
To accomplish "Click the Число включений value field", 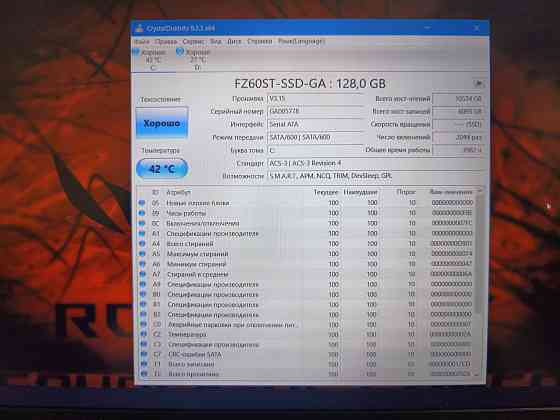I will 458,138.
